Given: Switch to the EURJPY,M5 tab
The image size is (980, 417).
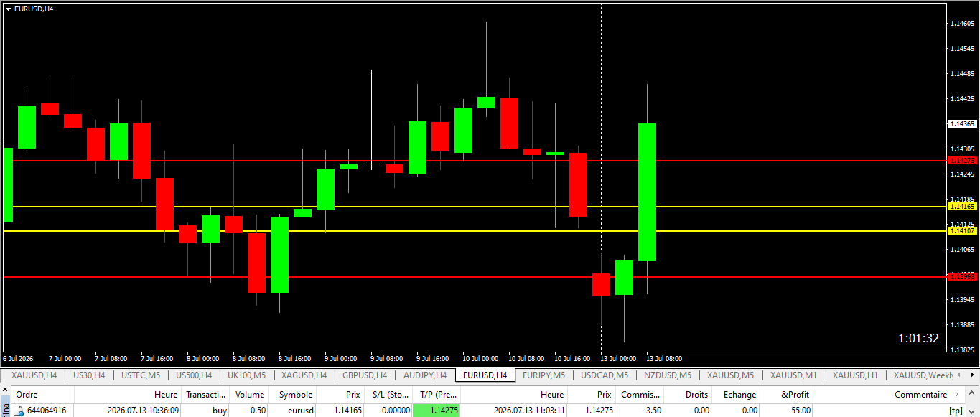Looking at the screenshot, I should (543, 375).
